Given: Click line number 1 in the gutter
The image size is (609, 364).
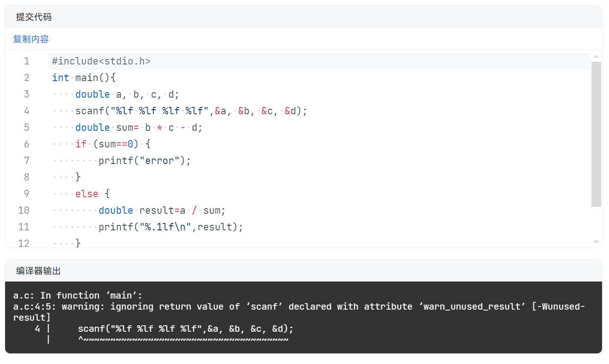Looking at the screenshot, I should tap(26, 61).
